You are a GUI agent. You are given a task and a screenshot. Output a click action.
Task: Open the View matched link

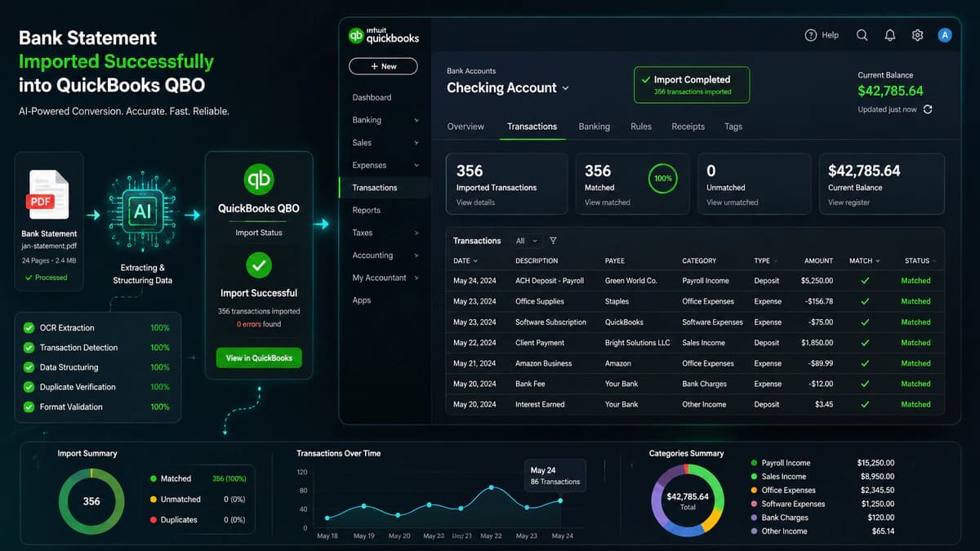coord(608,202)
